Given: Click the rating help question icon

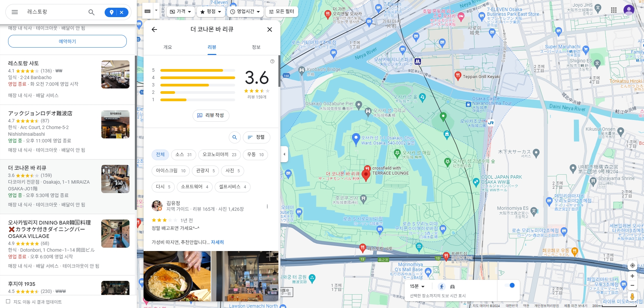Looking at the screenshot, I should tap(272, 61).
